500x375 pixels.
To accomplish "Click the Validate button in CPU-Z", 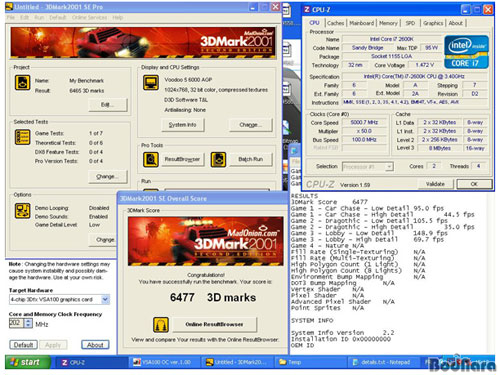I will [435, 184].
